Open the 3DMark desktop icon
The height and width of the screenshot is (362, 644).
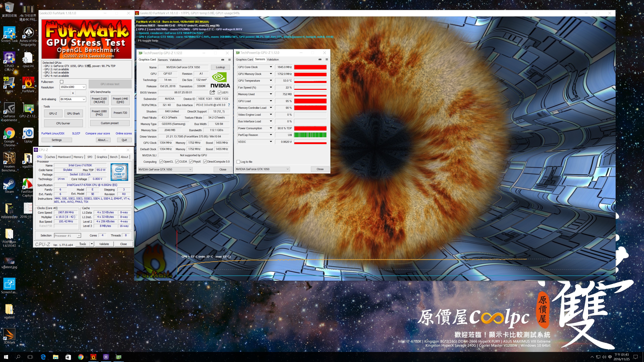tap(9, 336)
